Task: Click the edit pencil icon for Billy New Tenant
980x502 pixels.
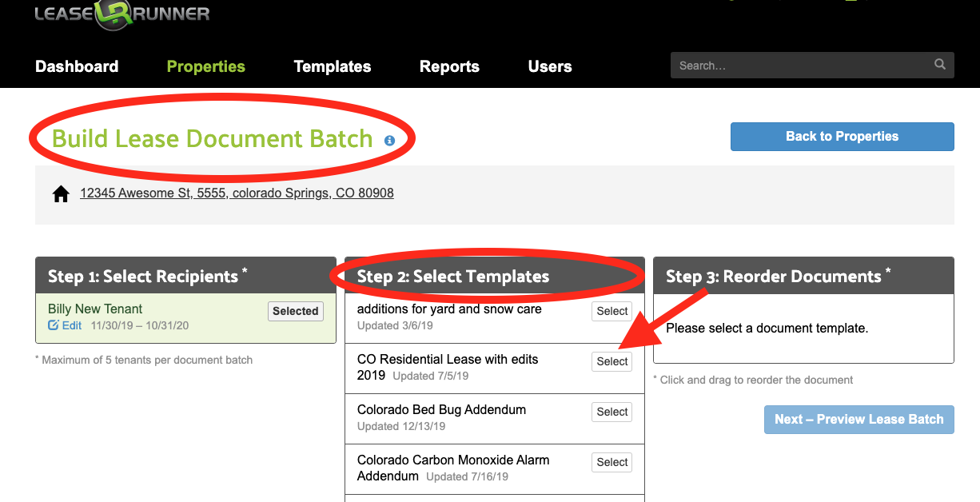Action: pos(54,325)
